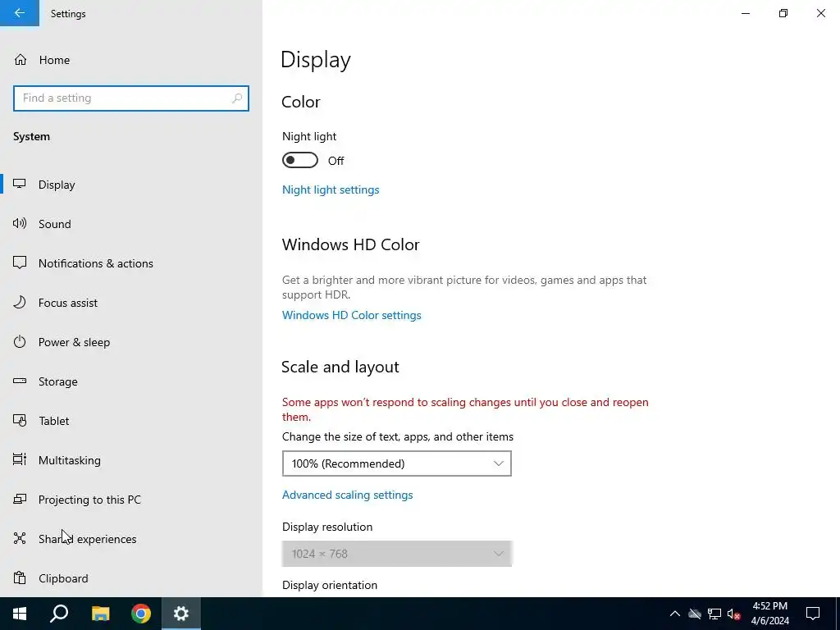The height and width of the screenshot is (630, 840).
Task: Switch to the Sound settings page
Action: click(55, 224)
